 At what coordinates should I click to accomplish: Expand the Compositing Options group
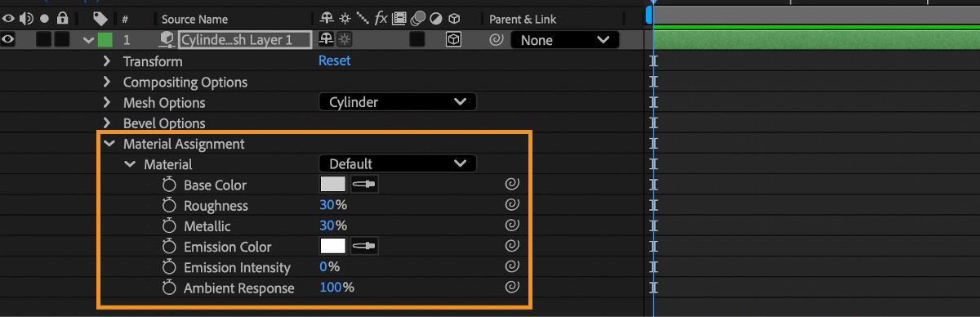click(x=106, y=82)
